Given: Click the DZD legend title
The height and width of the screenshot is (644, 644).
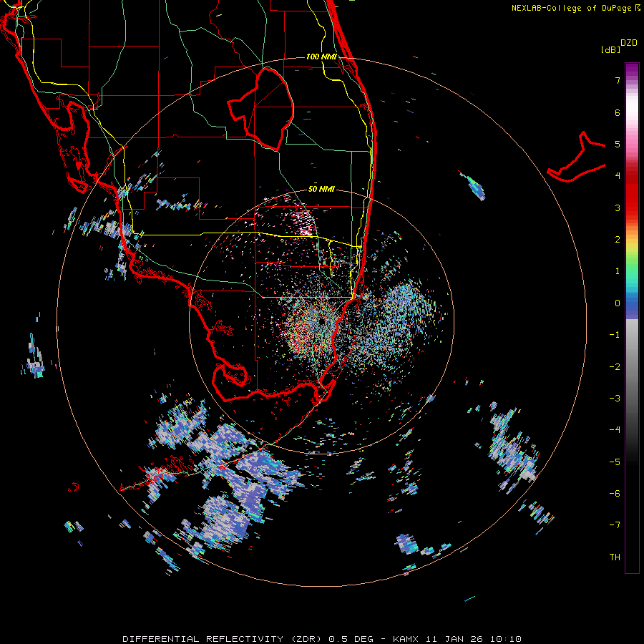Looking at the screenshot, I should pyautogui.click(x=629, y=43).
